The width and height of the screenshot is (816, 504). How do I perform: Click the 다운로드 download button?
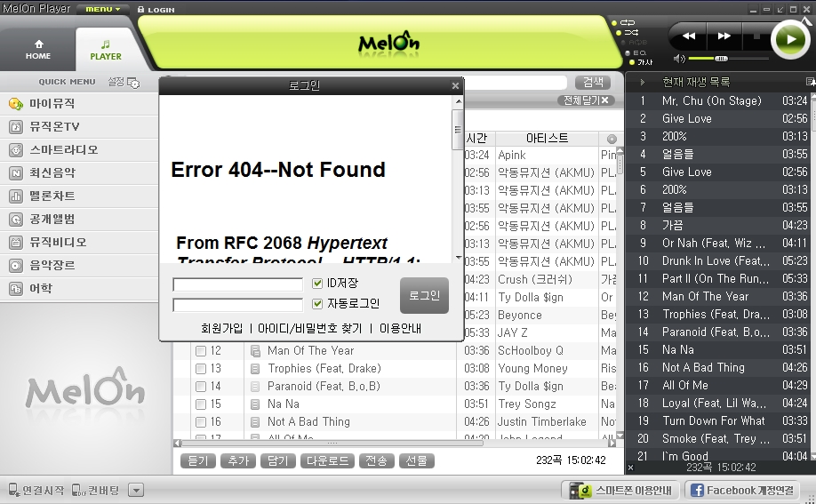click(x=327, y=460)
